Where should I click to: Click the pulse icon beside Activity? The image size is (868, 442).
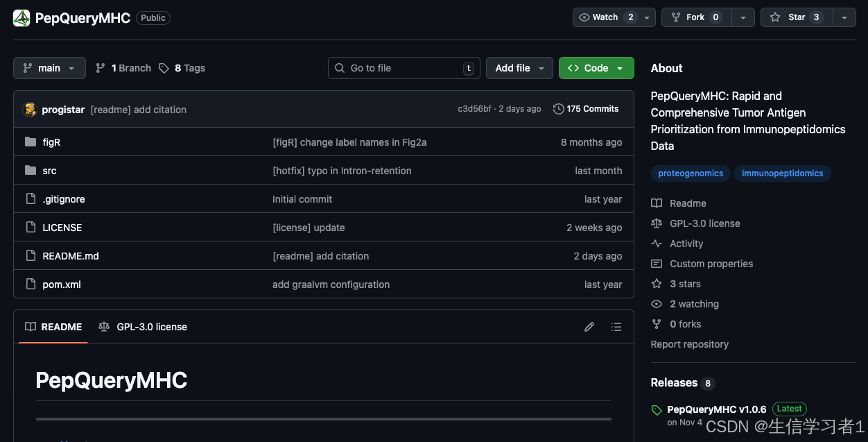[657, 244]
